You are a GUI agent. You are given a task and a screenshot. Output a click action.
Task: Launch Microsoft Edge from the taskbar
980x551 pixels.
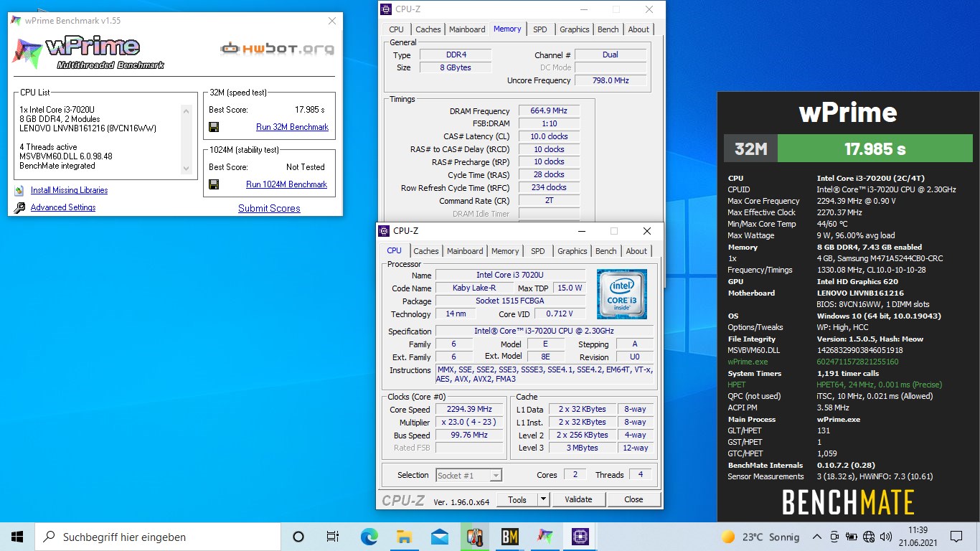click(x=369, y=537)
